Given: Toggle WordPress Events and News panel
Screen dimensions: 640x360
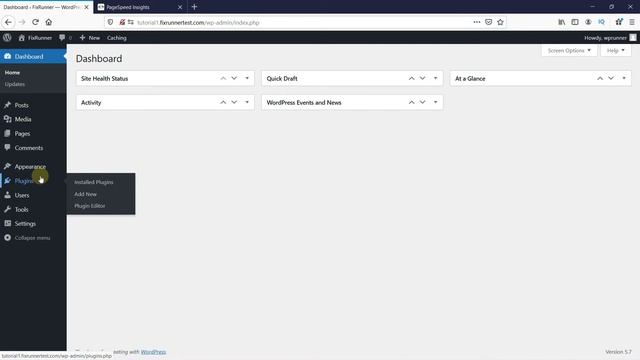Looking at the screenshot, I should click(436, 102).
